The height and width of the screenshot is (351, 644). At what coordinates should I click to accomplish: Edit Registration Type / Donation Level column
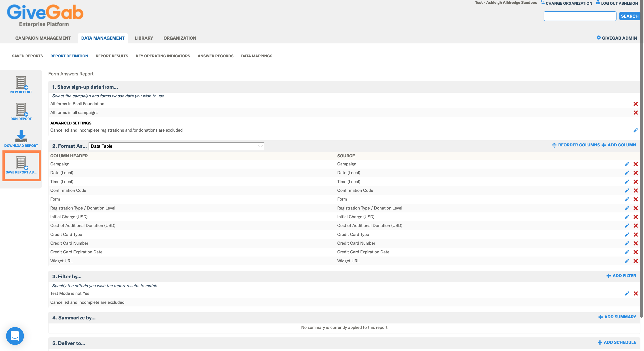tap(627, 208)
